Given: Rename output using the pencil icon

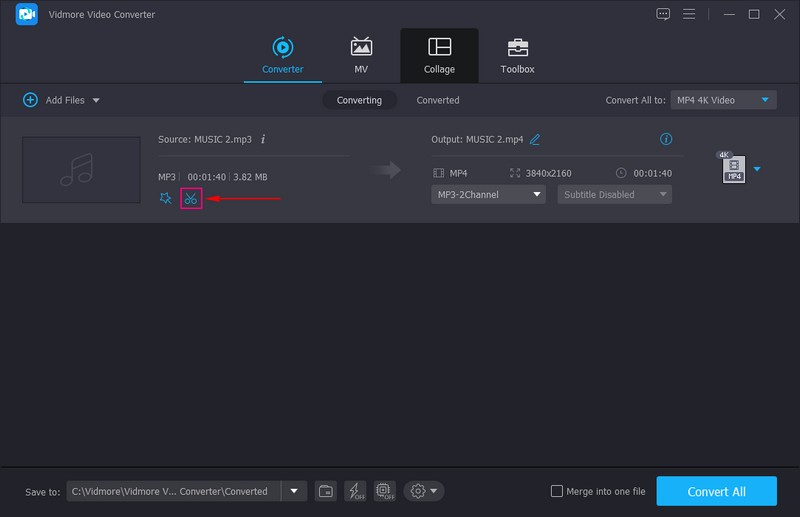Looking at the screenshot, I should (535, 140).
